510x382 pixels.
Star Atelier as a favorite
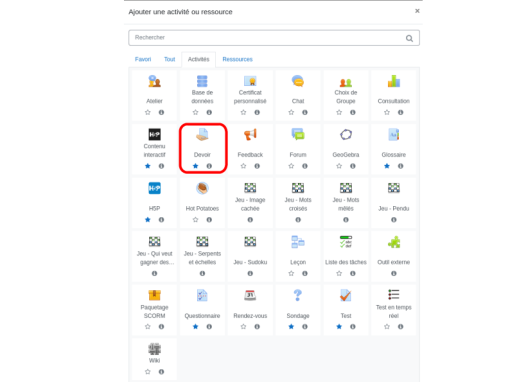[148, 112]
